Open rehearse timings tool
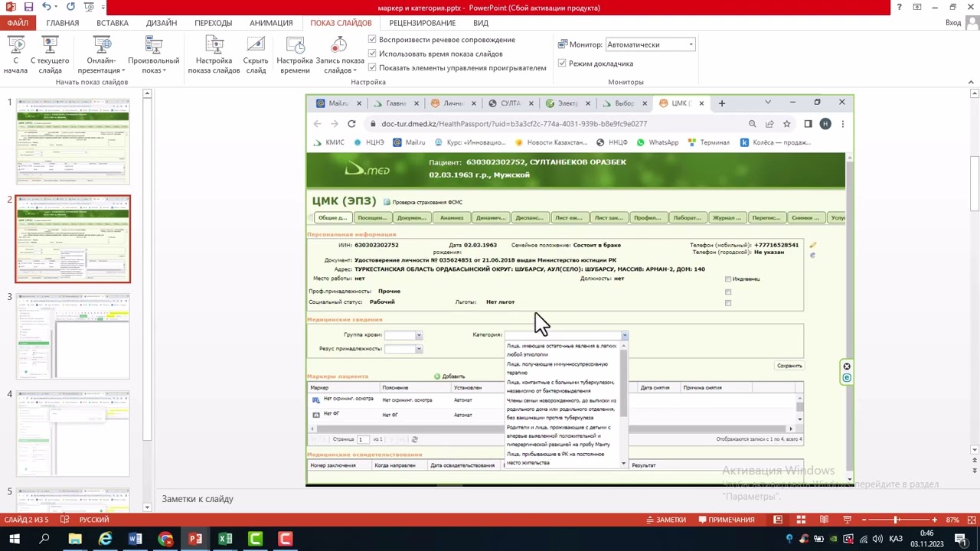The image size is (980, 551). pyautogui.click(x=295, y=55)
